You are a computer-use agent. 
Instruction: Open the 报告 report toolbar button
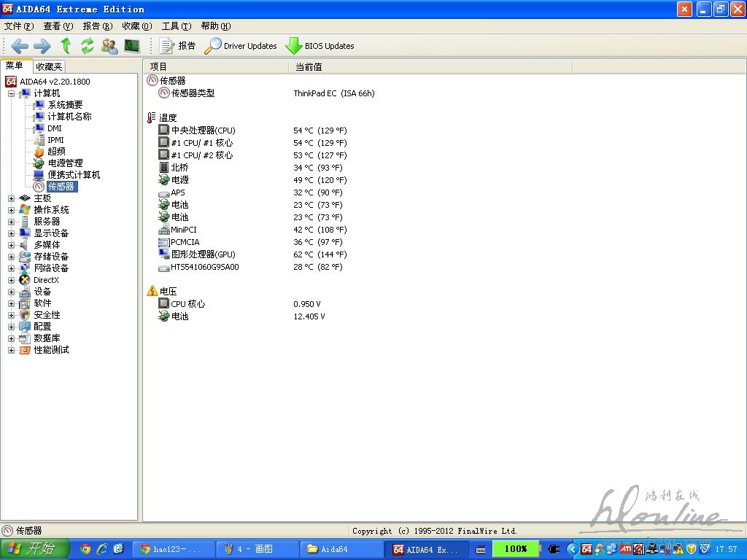178,46
